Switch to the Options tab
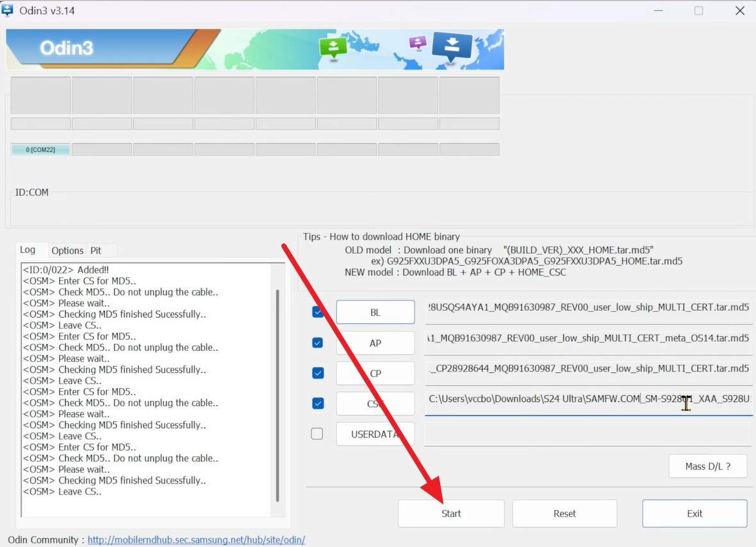756x547 pixels. pyautogui.click(x=67, y=250)
